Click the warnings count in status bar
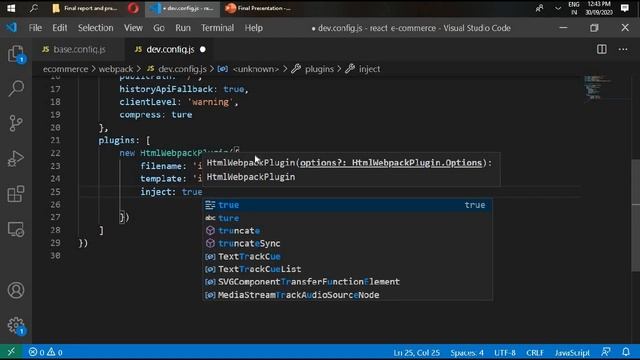This screenshot has height=360, width=640. (x=54, y=352)
